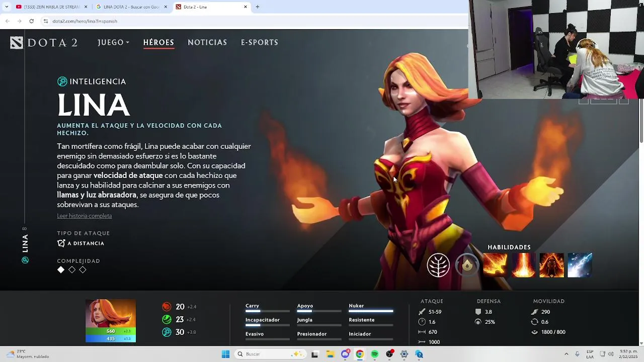The height and width of the screenshot is (362, 644).
Task: Click the ranged attack bow icon
Action: 61,243
